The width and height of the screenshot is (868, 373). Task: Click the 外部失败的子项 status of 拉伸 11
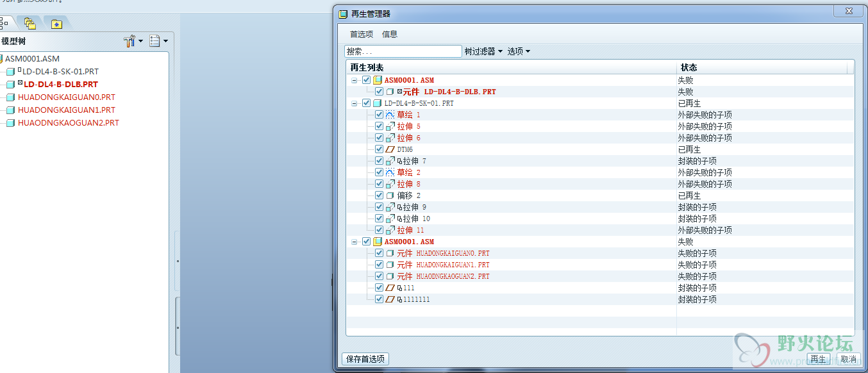pyautogui.click(x=705, y=230)
